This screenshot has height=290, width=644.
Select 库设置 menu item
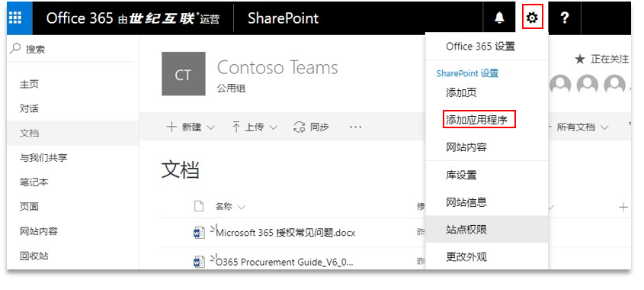461,175
